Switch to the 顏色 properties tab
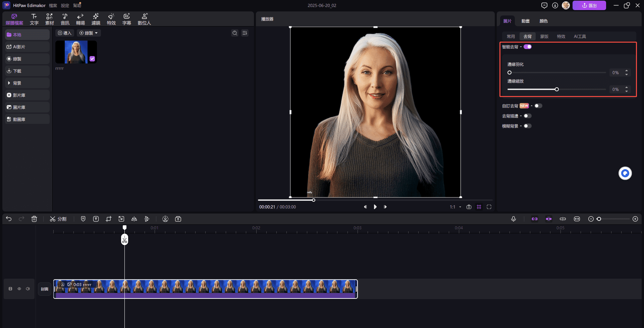Image resolution: width=644 pixels, height=328 pixels. tap(543, 21)
